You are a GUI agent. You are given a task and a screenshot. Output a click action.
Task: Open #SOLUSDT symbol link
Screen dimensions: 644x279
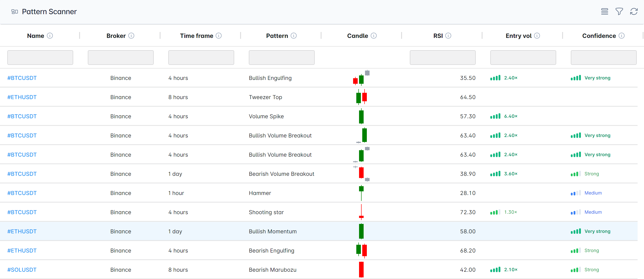point(22,269)
